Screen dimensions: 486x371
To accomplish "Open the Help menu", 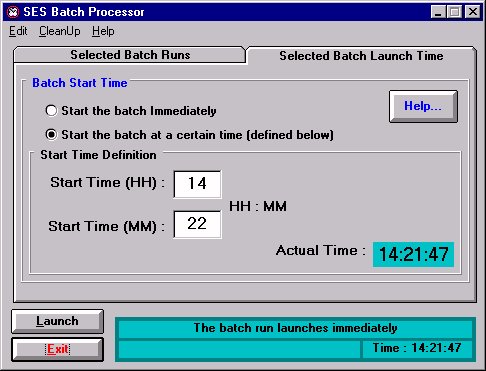I will pos(103,31).
